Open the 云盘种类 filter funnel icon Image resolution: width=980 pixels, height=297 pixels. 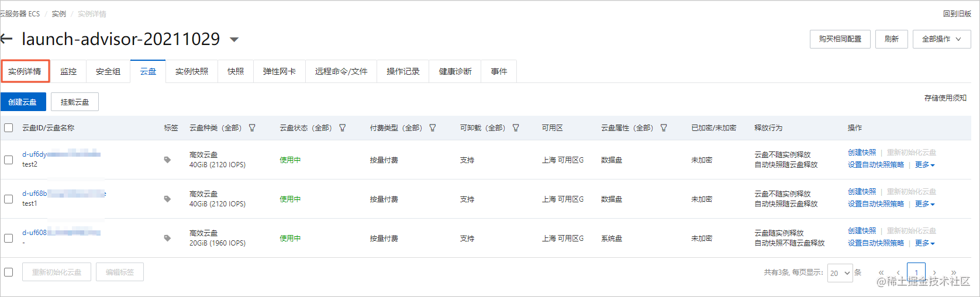coord(252,127)
